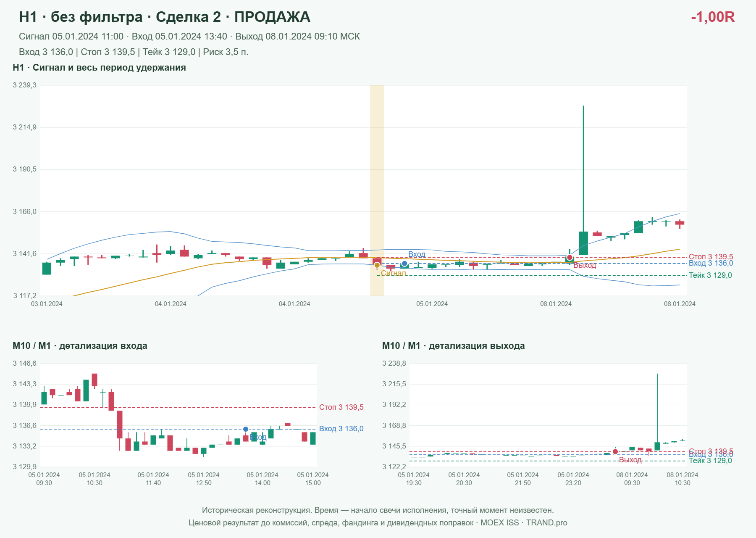Click the signal, entry and exit timestamps line
This screenshot has width=756, height=538.
189,37
